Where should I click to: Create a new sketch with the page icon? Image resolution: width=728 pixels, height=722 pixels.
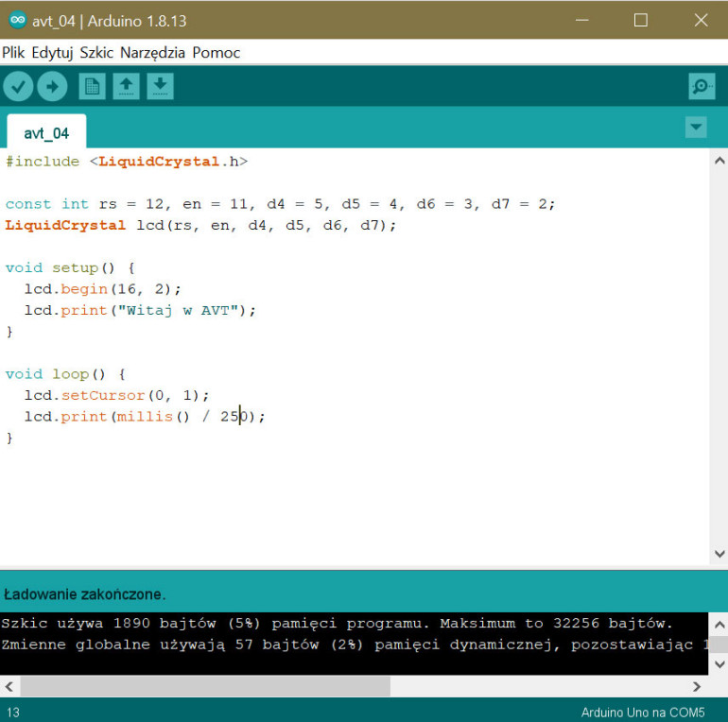click(x=92, y=86)
